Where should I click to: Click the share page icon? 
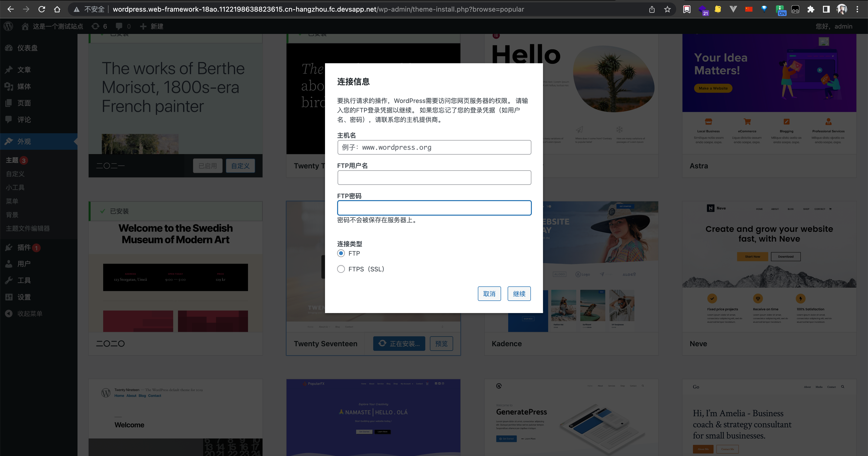(x=652, y=9)
